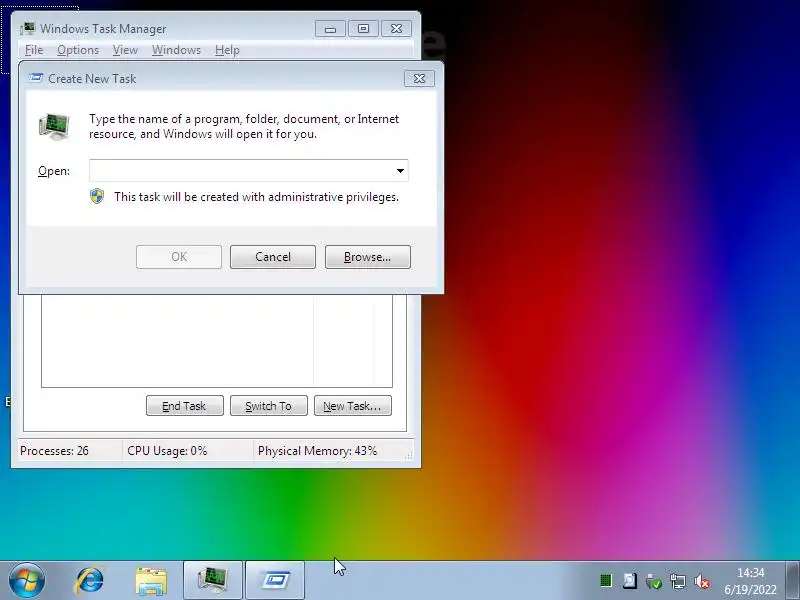
Task: Click the Create New Task taskbar button
Action: coord(275,580)
